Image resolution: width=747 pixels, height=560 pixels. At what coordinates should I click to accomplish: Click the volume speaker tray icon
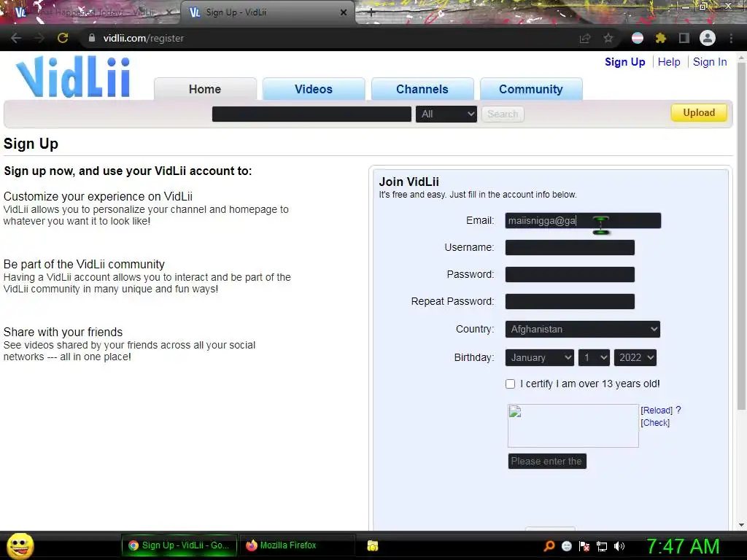pos(619,546)
